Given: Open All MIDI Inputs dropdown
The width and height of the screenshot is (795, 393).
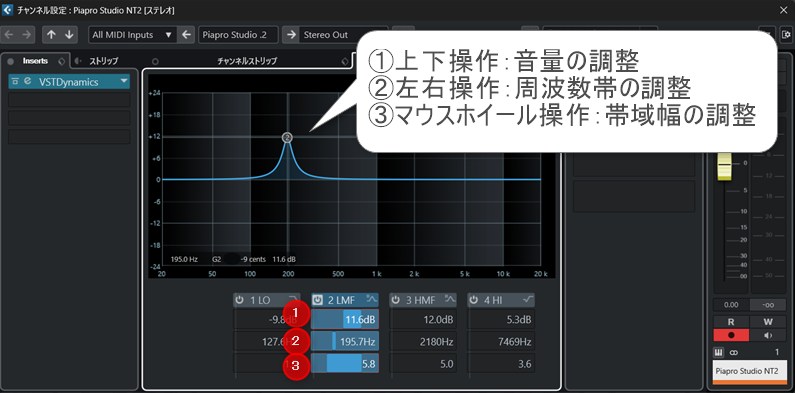Looking at the screenshot, I should pos(132,34).
